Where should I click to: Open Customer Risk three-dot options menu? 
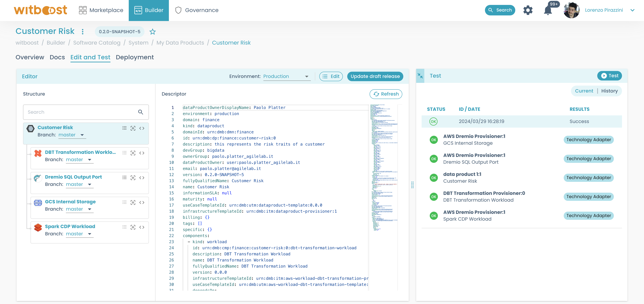[x=83, y=32]
